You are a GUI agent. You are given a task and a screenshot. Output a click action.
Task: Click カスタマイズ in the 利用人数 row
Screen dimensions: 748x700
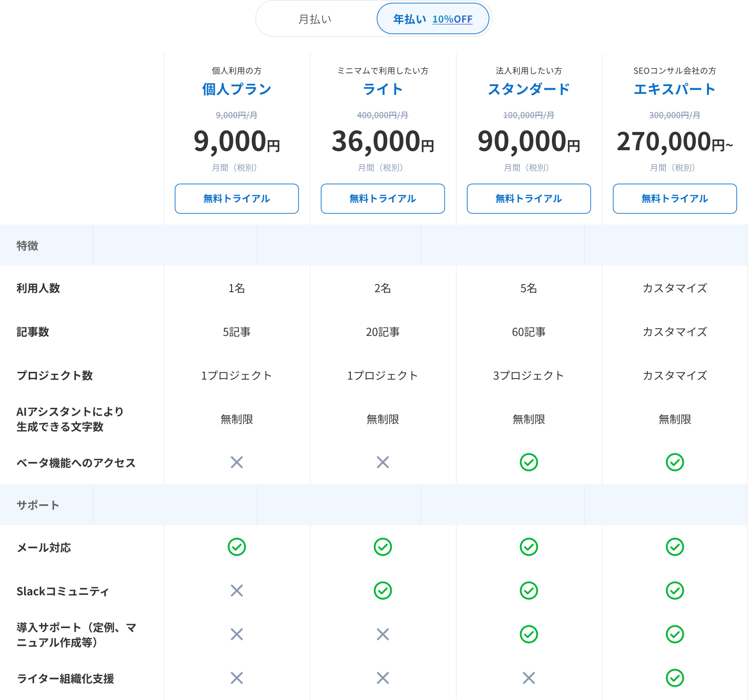point(675,289)
